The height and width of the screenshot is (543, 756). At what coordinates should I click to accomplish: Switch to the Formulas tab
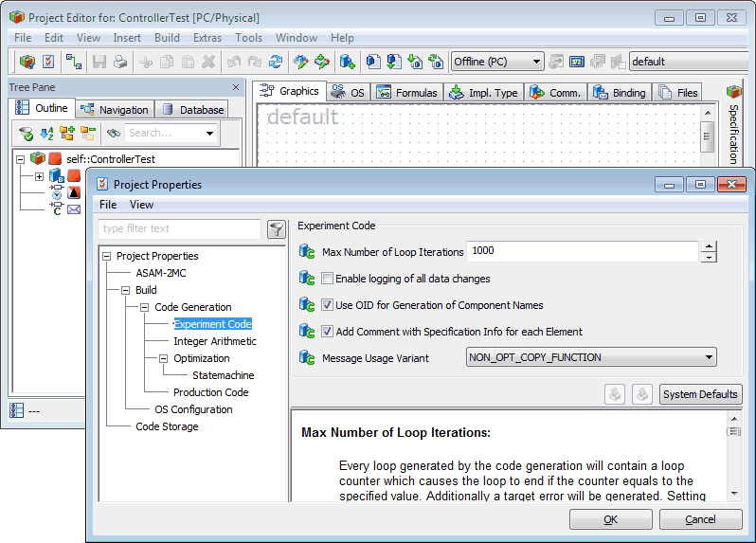point(407,93)
